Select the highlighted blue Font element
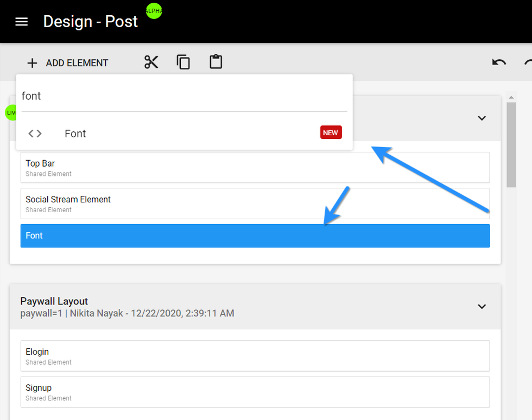Viewport: 532px width, 420px height. (255, 236)
